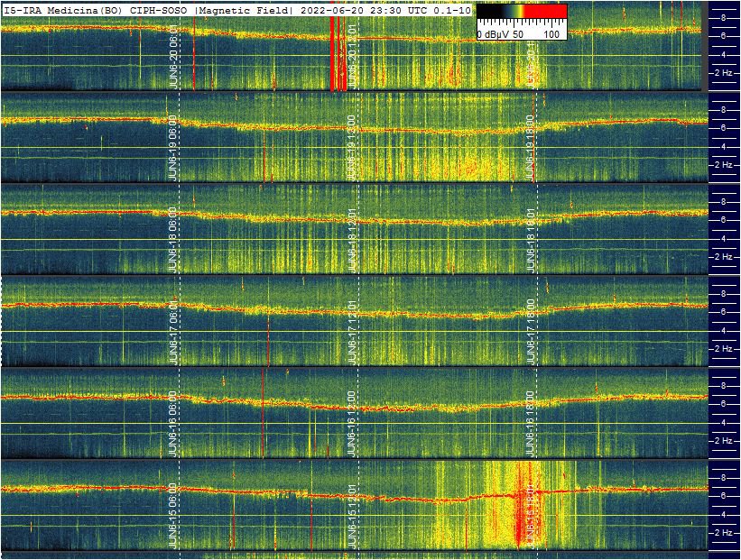
Task: Click the 6 Hz tick on JUN6-18 row axis
Action: click(723, 219)
